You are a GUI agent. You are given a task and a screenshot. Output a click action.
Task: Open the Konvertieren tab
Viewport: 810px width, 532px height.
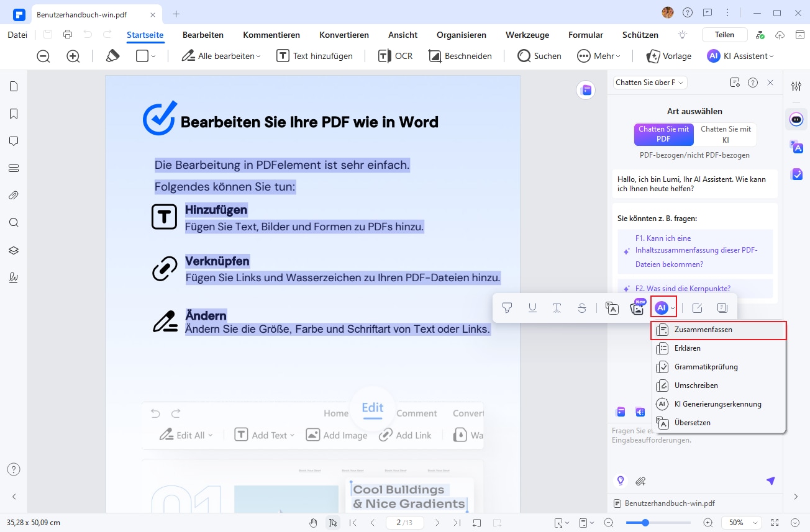pos(344,35)
